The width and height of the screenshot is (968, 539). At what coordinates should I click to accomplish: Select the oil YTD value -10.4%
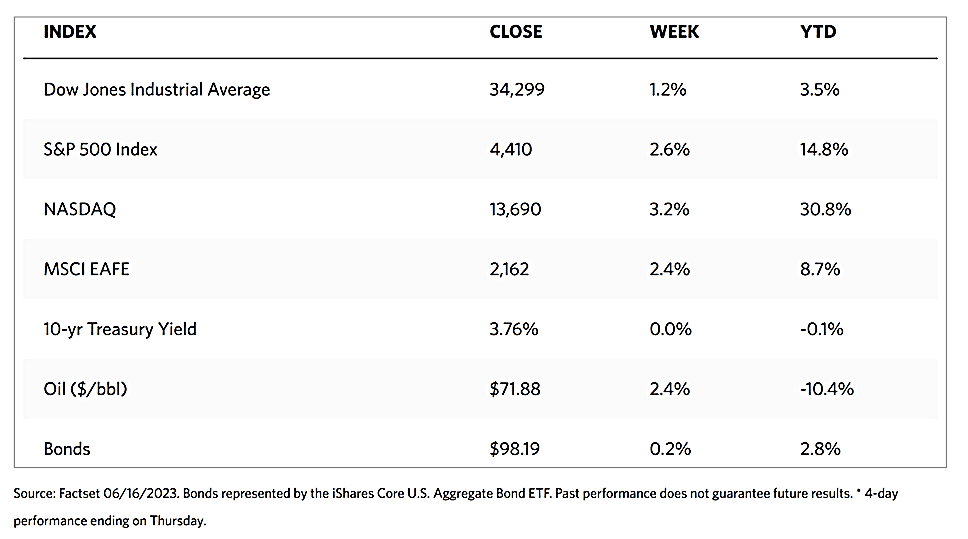827,389
